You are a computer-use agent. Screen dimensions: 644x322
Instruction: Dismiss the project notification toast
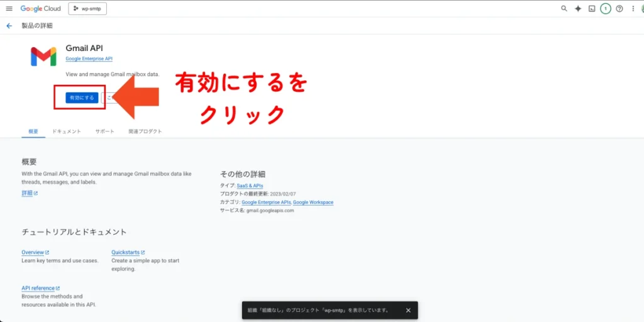tap(408, 310)
